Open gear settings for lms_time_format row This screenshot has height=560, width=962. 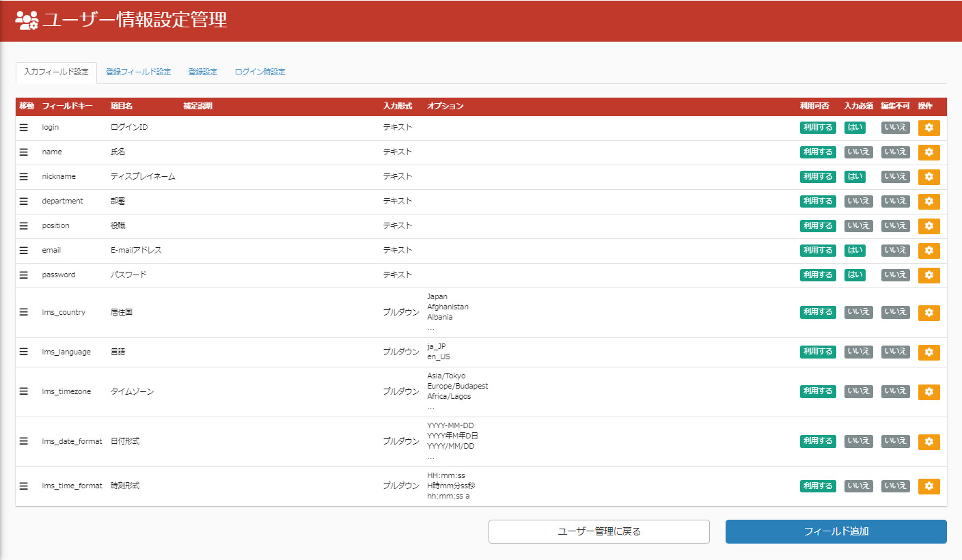929,486
